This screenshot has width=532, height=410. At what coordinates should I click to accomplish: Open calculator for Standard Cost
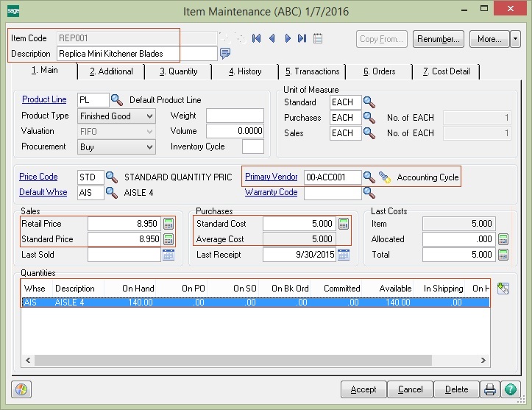click(344, 224)
